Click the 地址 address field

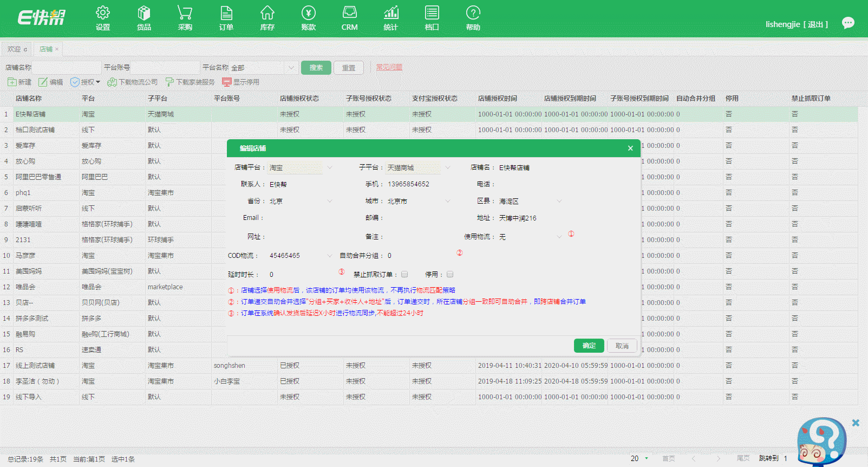pyautogui.click(x=531, y=218)
